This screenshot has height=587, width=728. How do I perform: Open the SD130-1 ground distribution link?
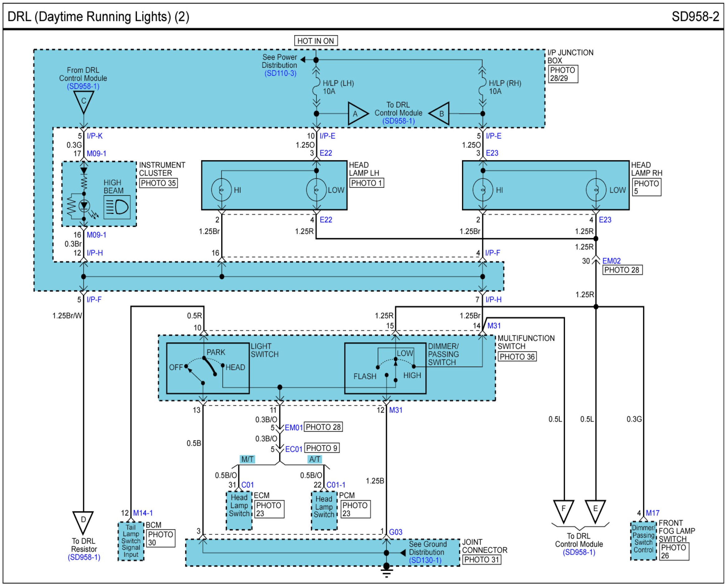tap(425, 560)
